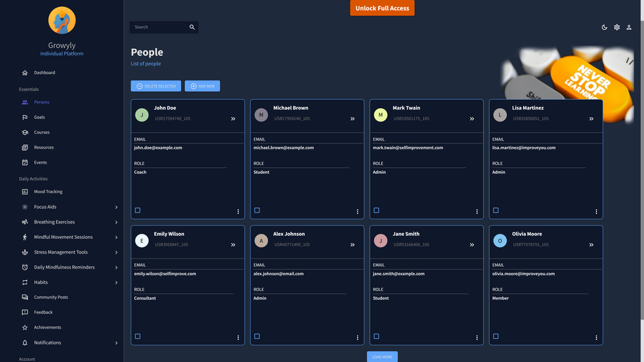
Task: Click the Mood Tracking chart icon
Action: point(24,191)
